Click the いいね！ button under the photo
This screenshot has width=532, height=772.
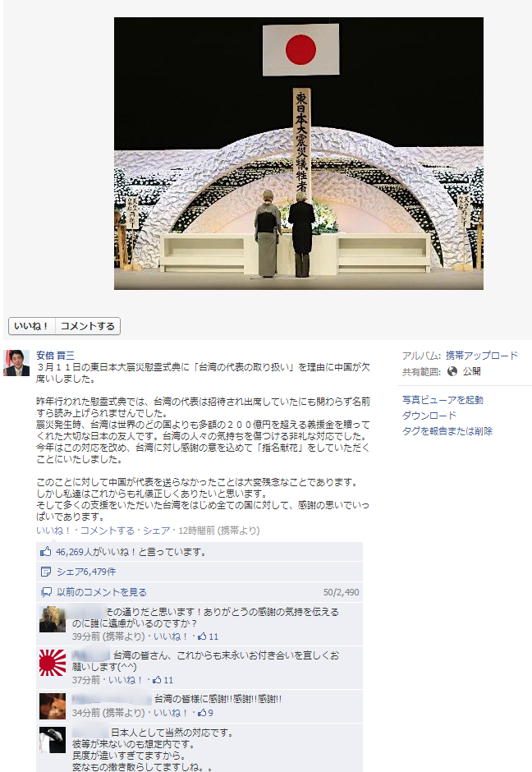click(x=31, y=326)
